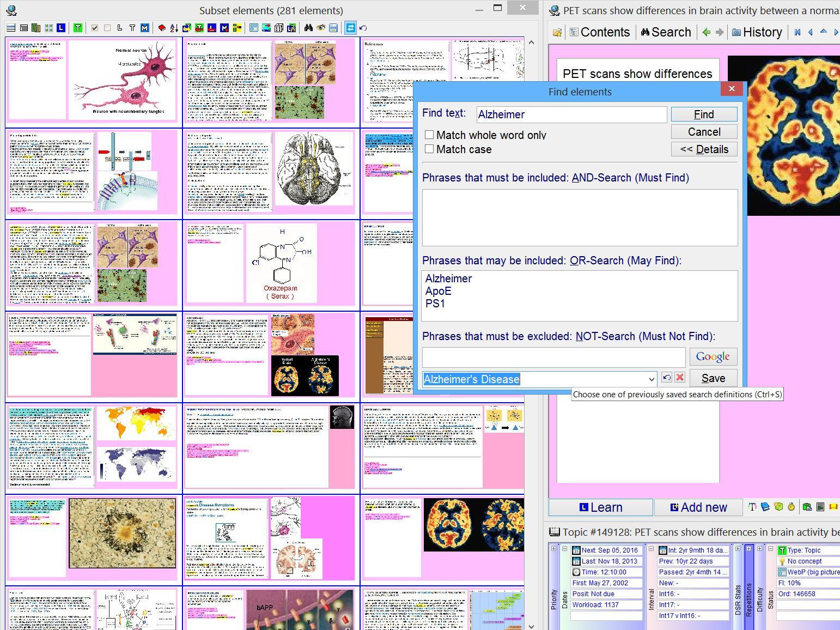Click the binoculars search icon in subset toolbar
Image resolution: width=840 pixels, height=630 pixels.
[308, 28]
